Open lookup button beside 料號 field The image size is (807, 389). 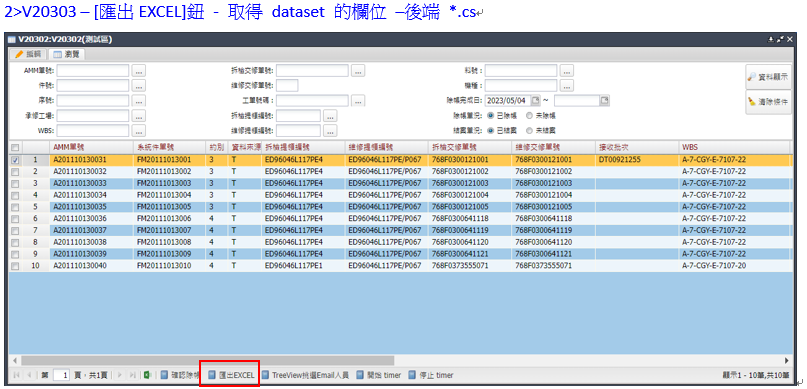567,70
